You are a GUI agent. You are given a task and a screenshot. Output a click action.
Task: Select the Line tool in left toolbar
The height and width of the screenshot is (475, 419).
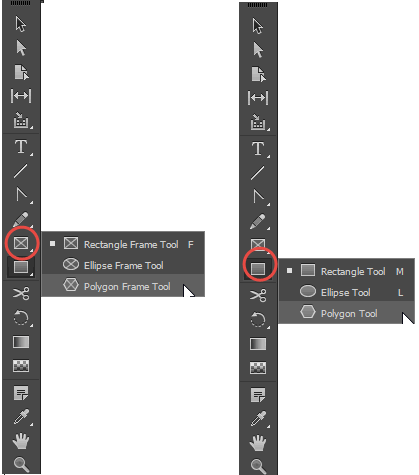coord(21,171)
